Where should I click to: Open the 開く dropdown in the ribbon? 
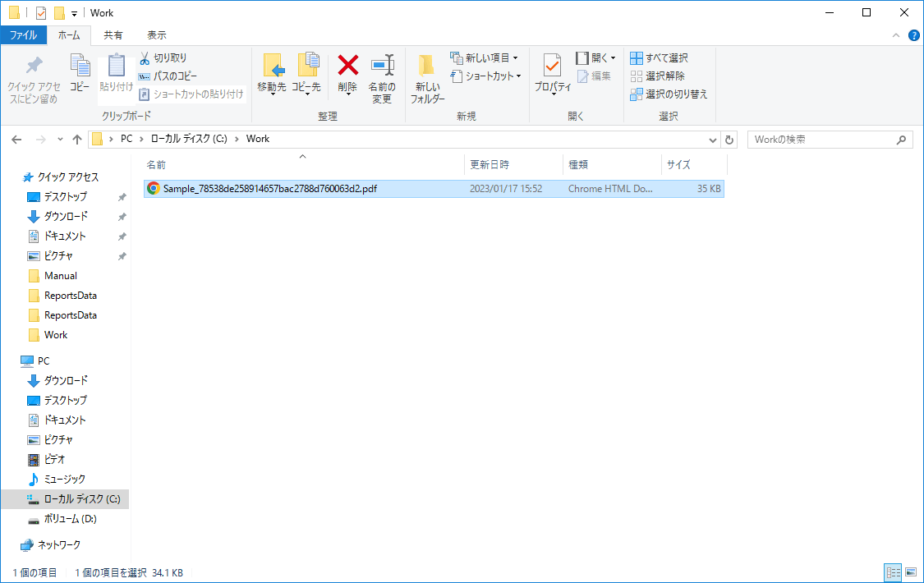595,57
